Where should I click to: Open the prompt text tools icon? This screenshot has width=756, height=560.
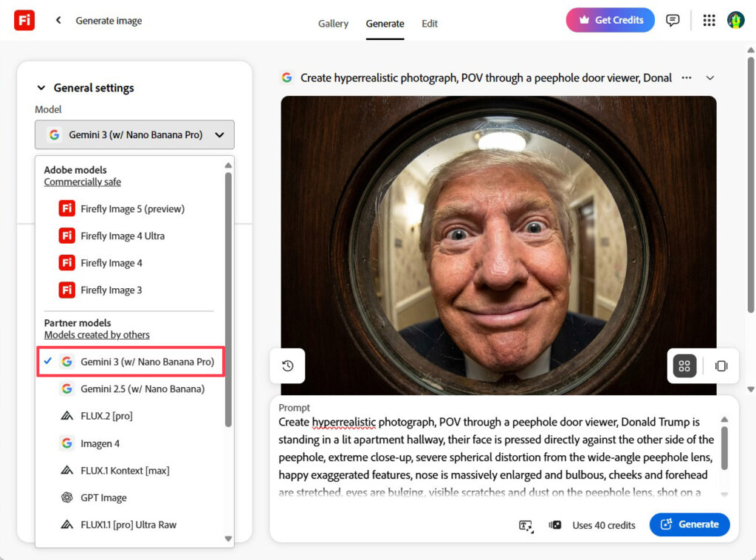(x=526, y=525)
